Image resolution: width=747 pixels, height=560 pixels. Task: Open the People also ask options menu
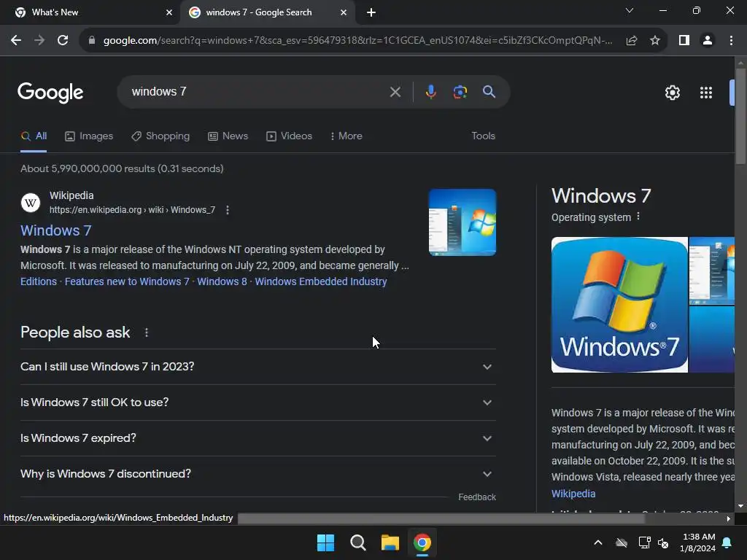(x=146, y=332)
